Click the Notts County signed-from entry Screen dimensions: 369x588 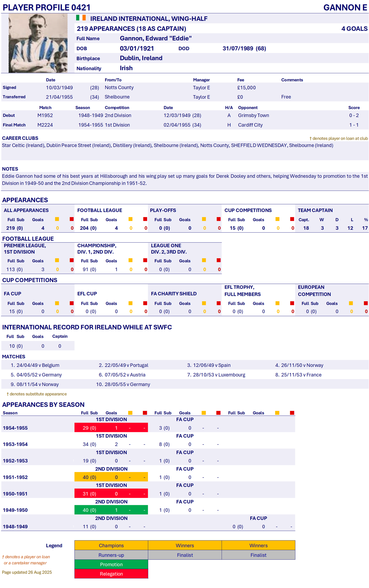[119, 87]
